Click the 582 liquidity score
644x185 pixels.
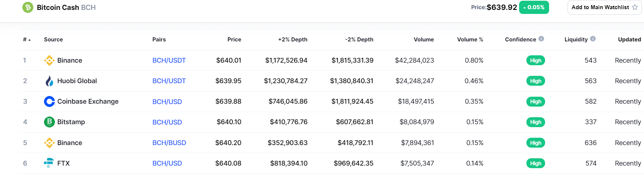click(x=591, y=101)
